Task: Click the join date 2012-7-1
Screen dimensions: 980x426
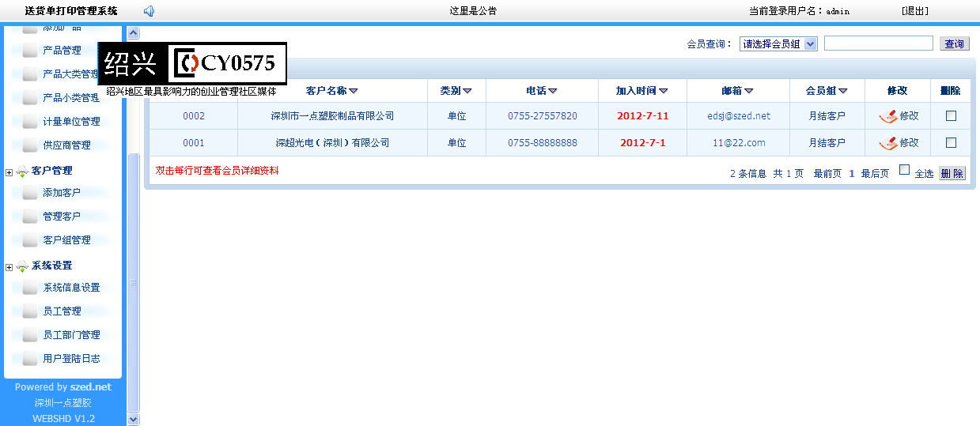Action: point(643,143)
